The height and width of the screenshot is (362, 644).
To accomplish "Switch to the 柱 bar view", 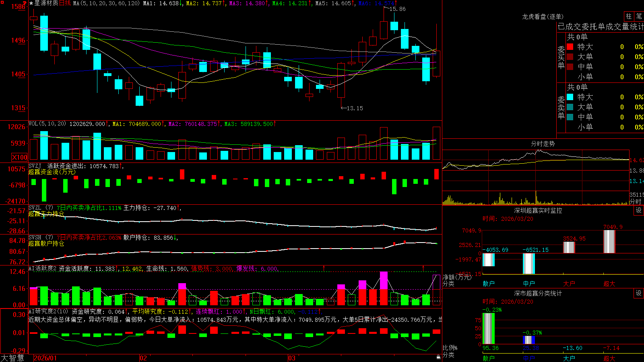I will (x=629, y=16).
